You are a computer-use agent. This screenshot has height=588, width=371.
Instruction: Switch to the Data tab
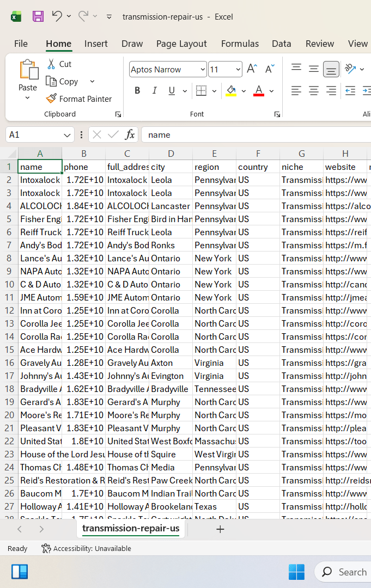click(281, 44)
